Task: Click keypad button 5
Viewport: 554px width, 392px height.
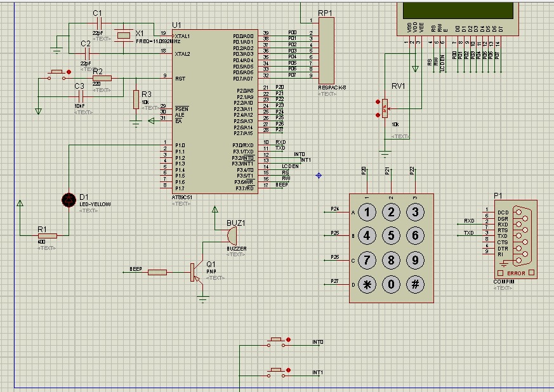Action: (391, 236)
